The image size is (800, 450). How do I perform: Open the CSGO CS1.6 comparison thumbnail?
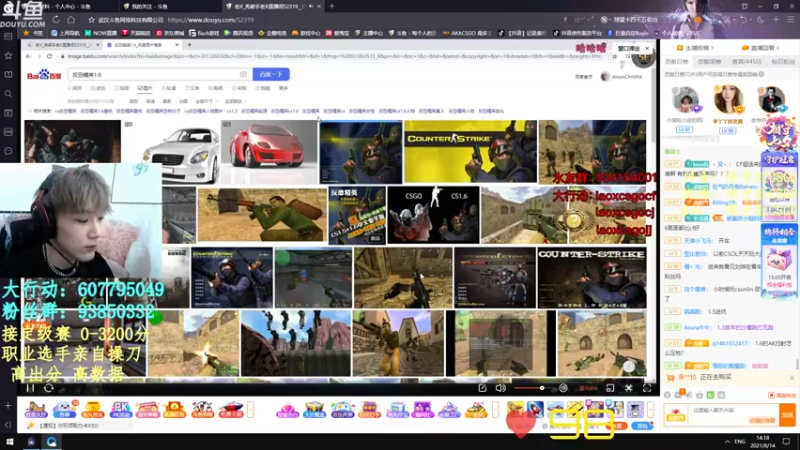click(433, 215)
